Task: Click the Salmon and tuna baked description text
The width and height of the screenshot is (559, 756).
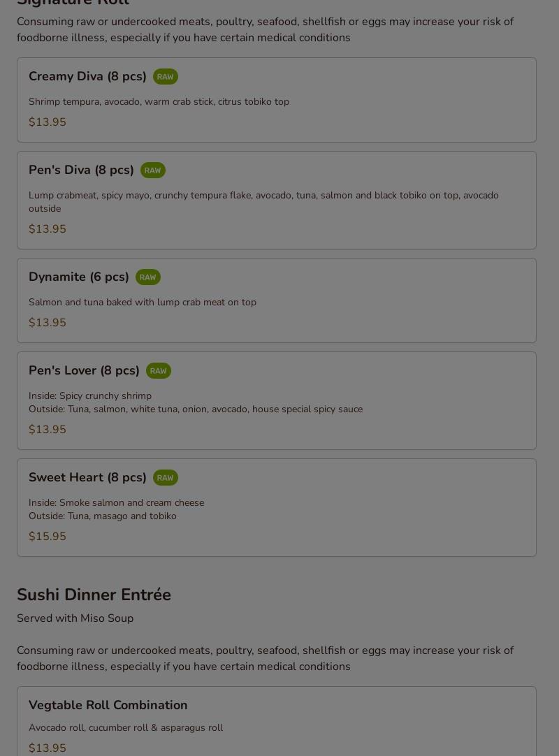Action: click(x=142, y=303)
